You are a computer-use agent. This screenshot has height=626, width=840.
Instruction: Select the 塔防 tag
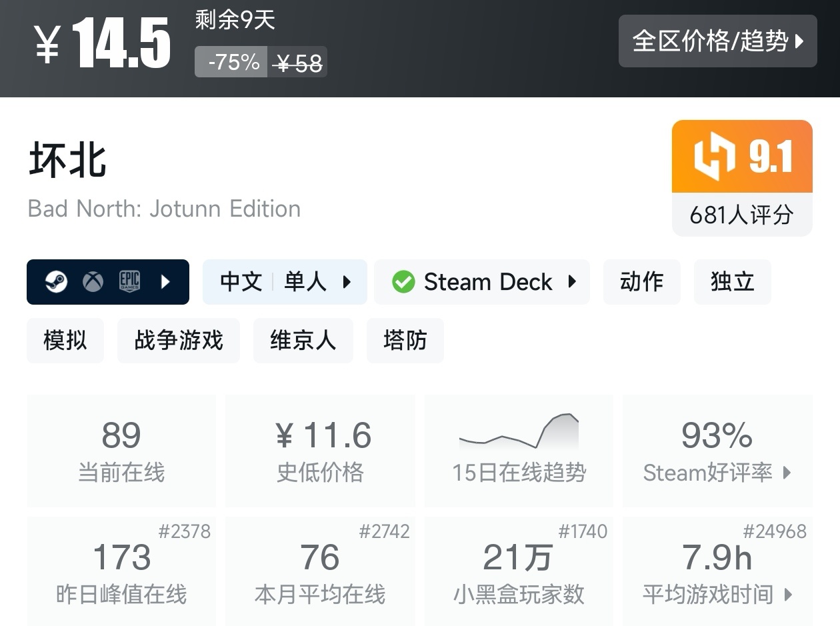coord(405,341)
